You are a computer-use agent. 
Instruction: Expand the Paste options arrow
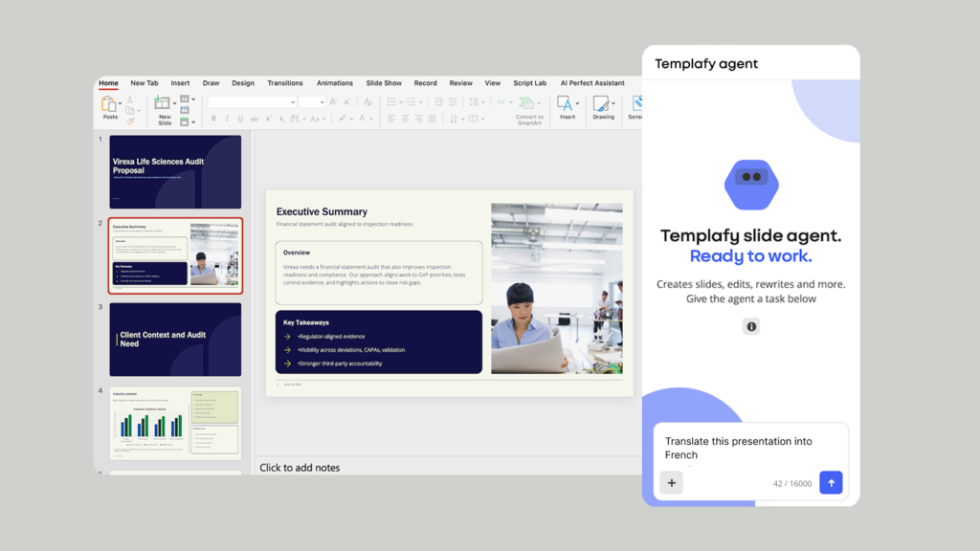tap(120, 103)
